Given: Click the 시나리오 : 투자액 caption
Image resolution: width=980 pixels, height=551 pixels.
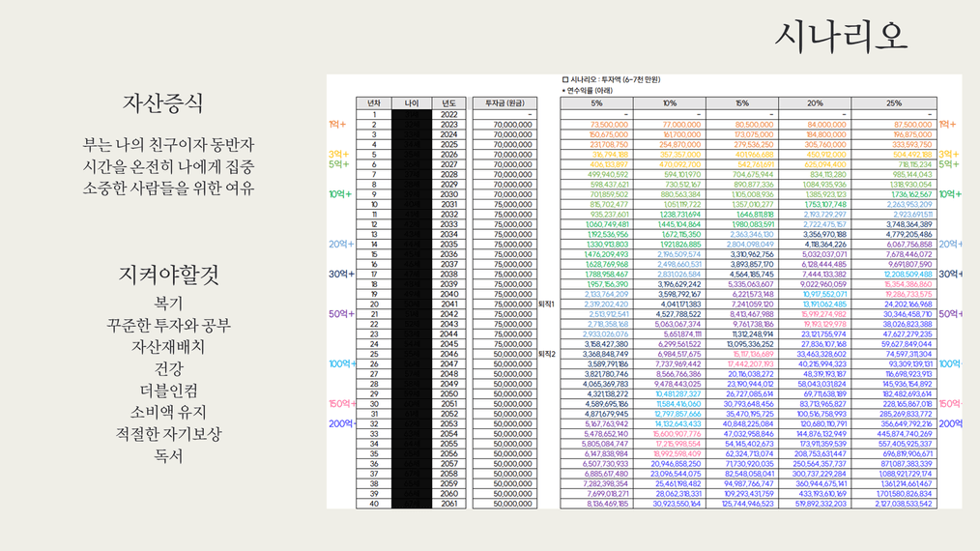Looking at the screenshot, I should click(611, 79).
